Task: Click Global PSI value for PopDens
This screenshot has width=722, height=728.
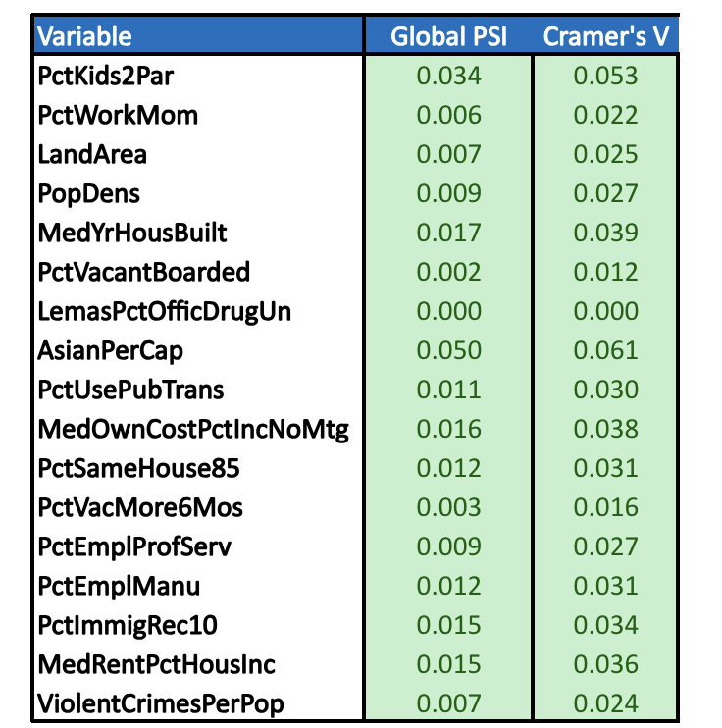Action: pos(448,193)
